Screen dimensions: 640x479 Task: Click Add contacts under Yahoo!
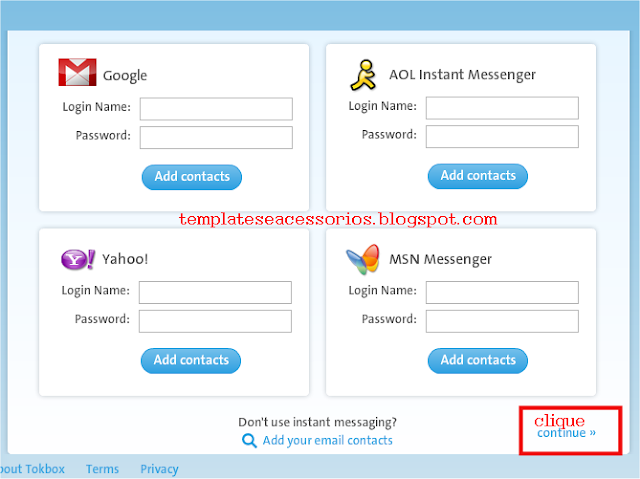191,361
